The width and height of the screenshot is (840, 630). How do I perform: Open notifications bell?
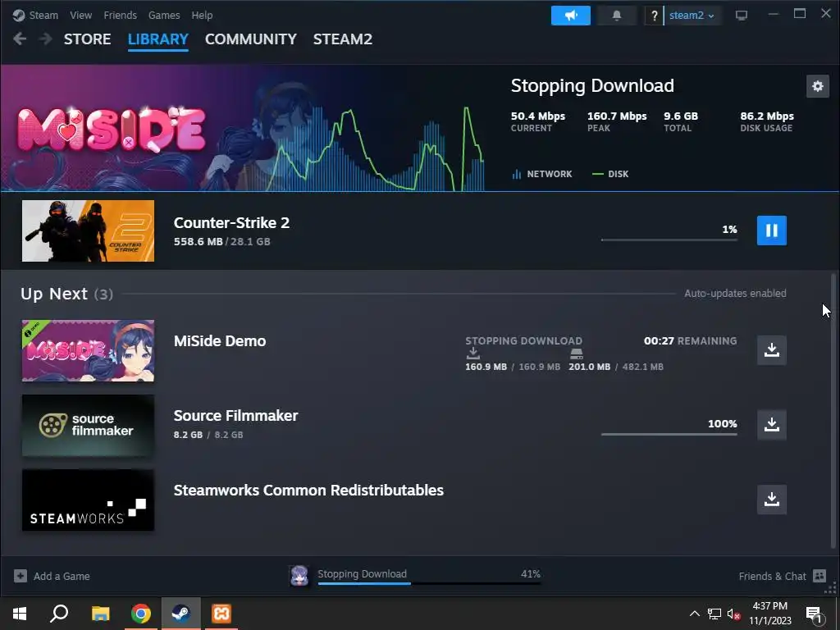[x=617, y=16]
